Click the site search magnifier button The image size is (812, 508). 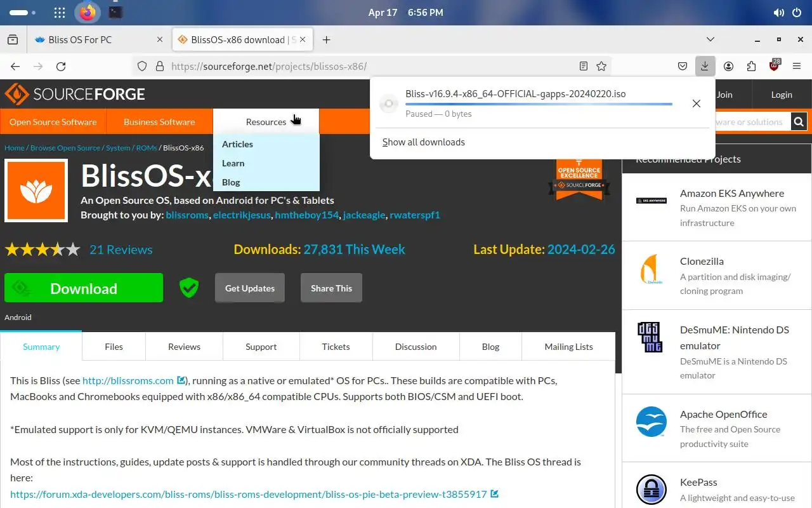[799, 122]
